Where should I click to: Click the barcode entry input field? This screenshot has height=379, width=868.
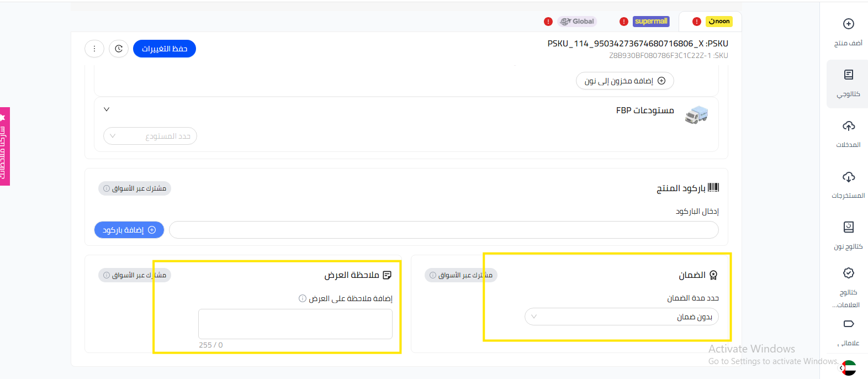[x=444, y=230]
